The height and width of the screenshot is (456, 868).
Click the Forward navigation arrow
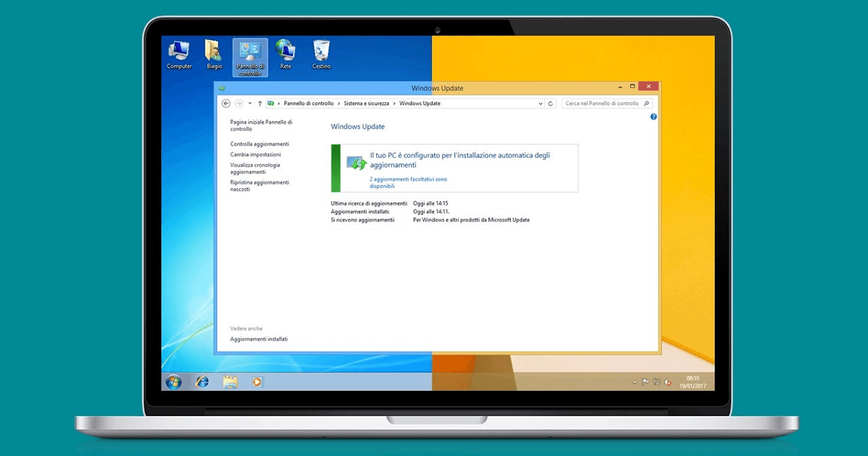click(239, 104)
